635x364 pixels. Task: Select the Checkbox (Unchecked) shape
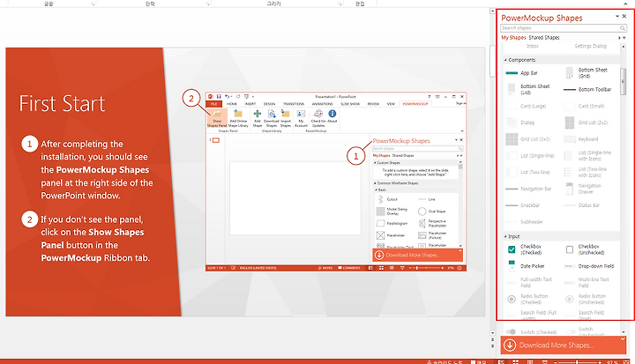pos(585,249)
